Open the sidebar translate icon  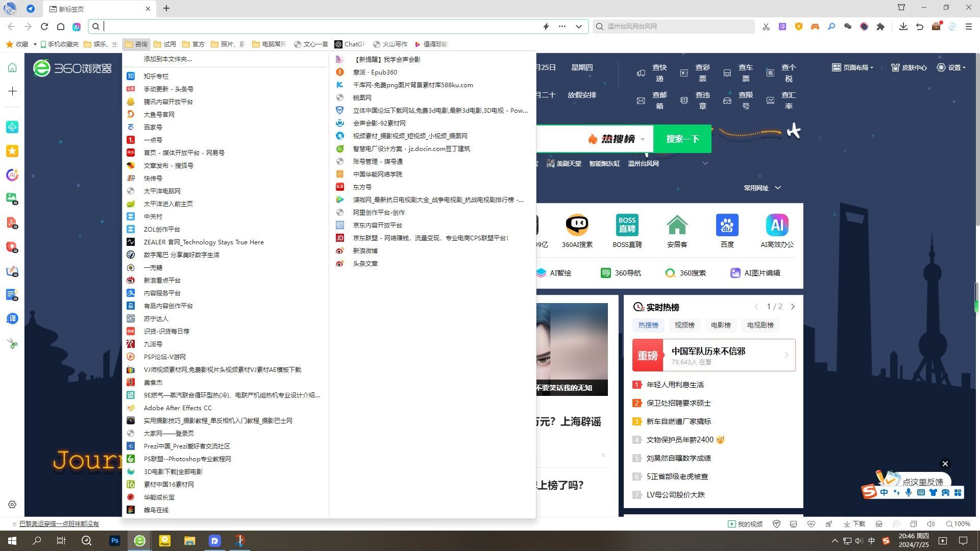click(12, 319)
